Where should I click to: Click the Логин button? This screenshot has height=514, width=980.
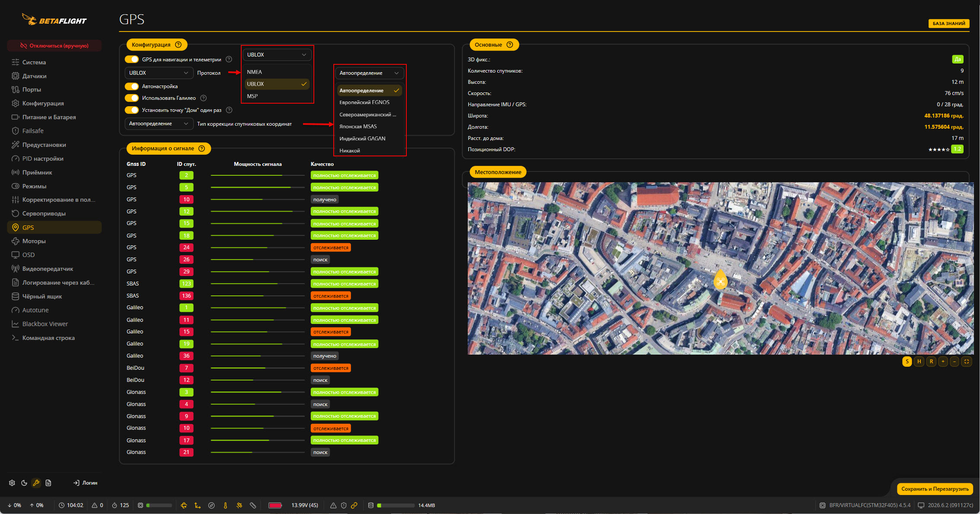86,483
